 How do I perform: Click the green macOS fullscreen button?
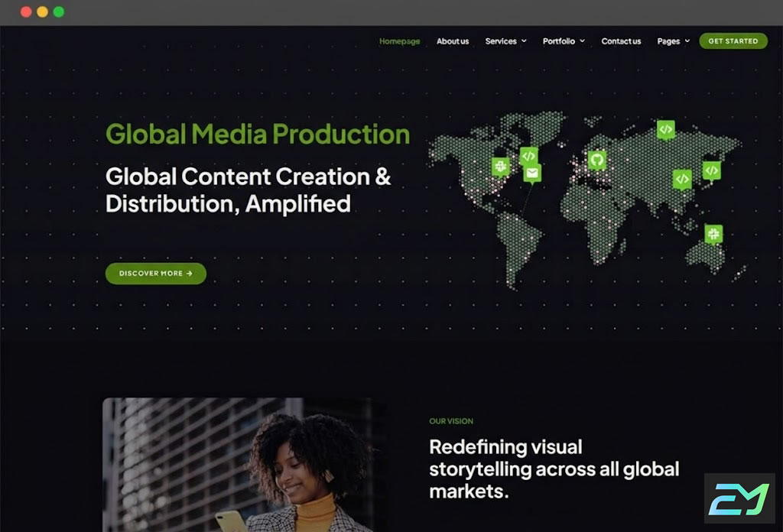[x=59, y=12]
